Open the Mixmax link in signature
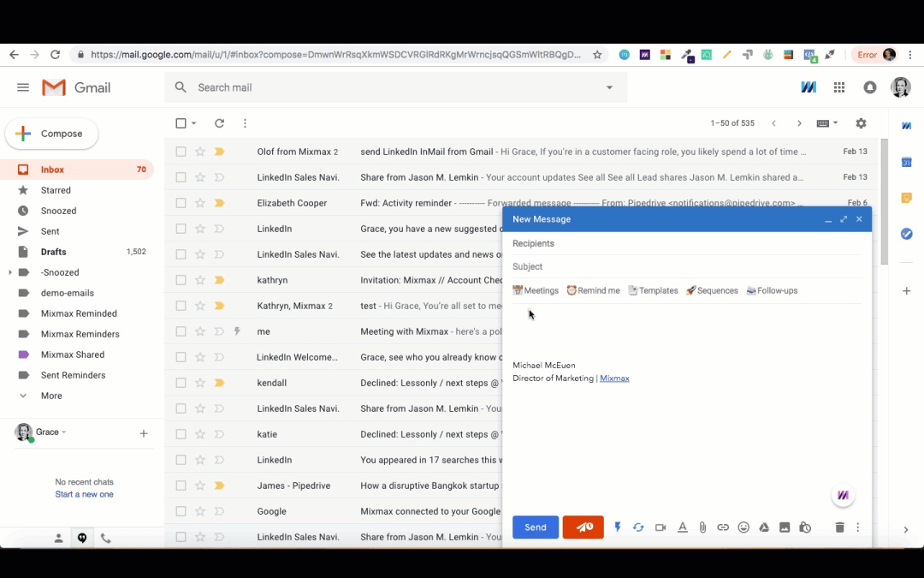 coord(614,378)
